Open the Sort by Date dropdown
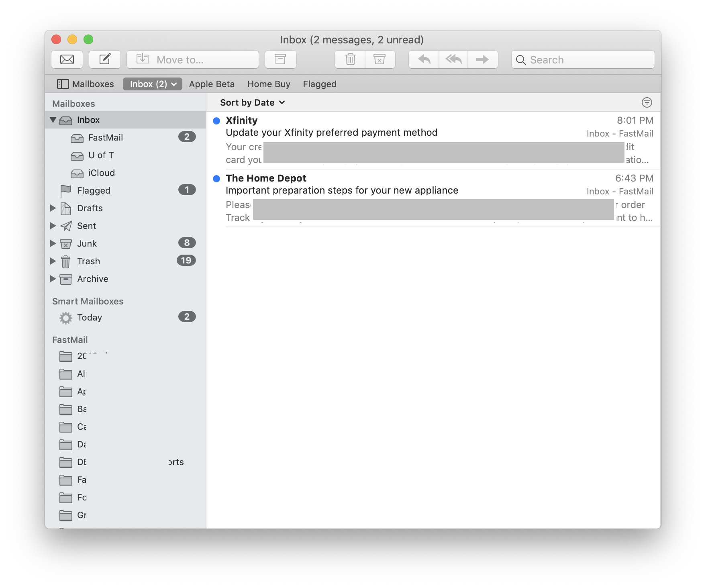The image size is (706, 588). click(253, 102)
